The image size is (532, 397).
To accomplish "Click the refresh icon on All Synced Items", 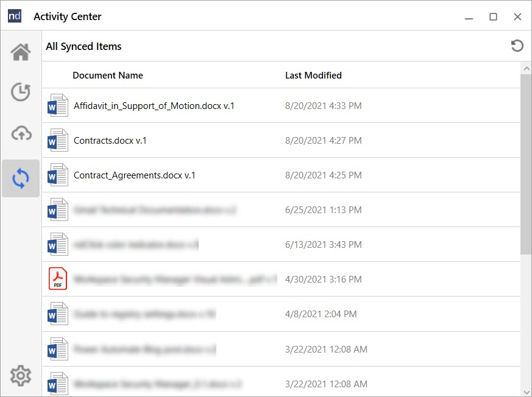I will (517, 45).
